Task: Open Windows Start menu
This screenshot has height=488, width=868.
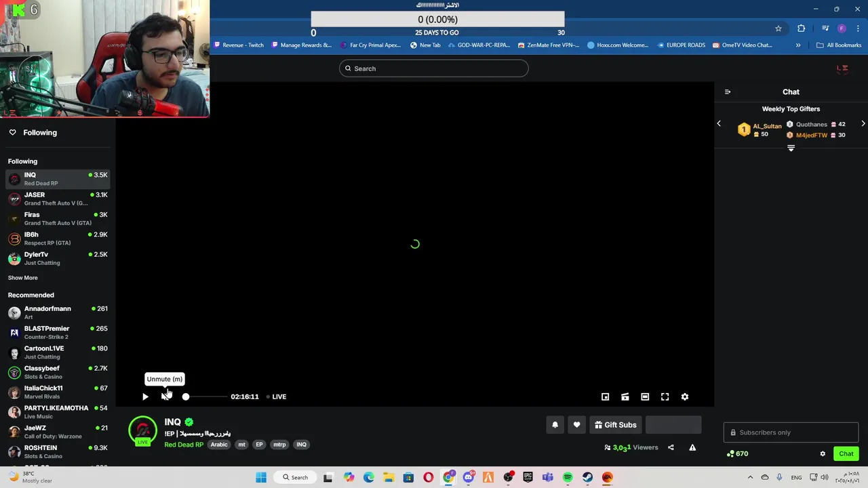Action: pyautogui.click(x=261, y=477)
